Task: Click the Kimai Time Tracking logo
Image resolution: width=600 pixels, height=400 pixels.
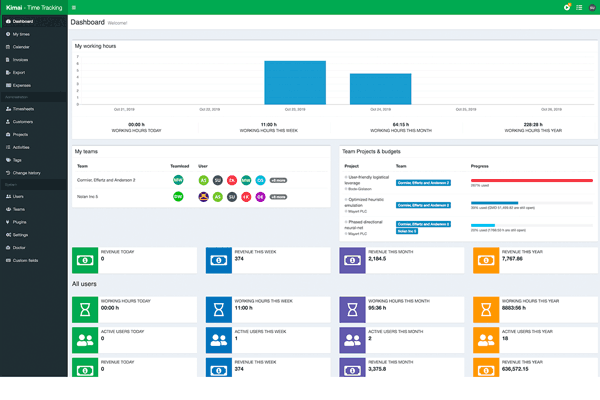Action: (33, 7)
